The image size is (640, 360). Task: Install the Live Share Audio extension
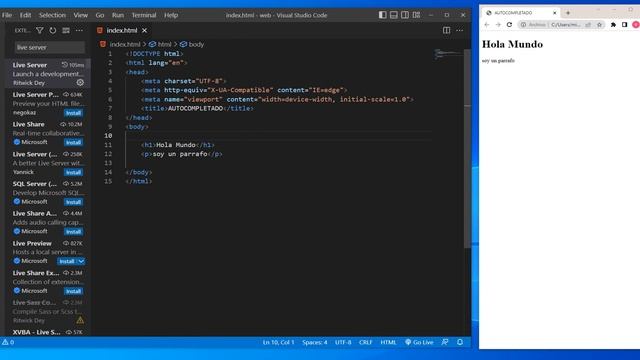tap(73, 232)
